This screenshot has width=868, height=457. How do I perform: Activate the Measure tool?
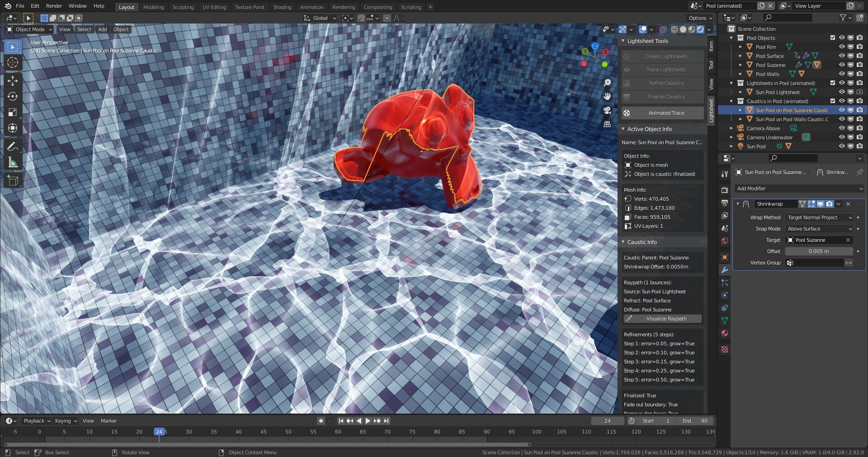coord(13,161)
